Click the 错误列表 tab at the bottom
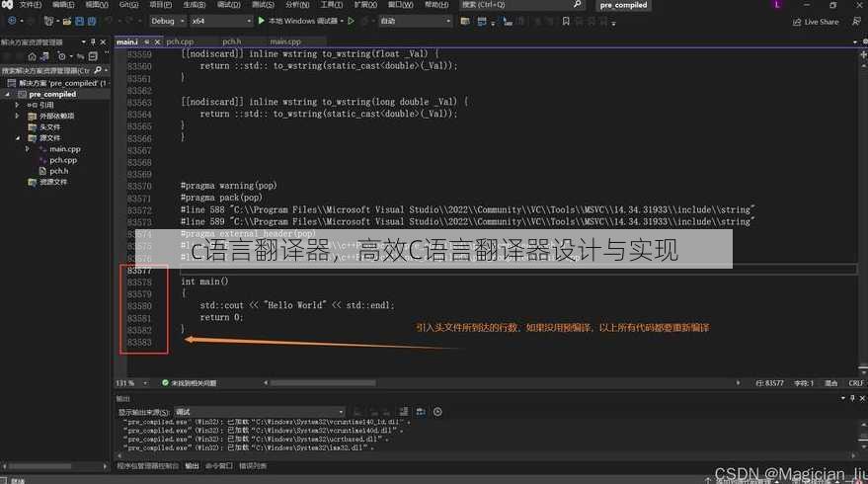 tap(253, 465)
